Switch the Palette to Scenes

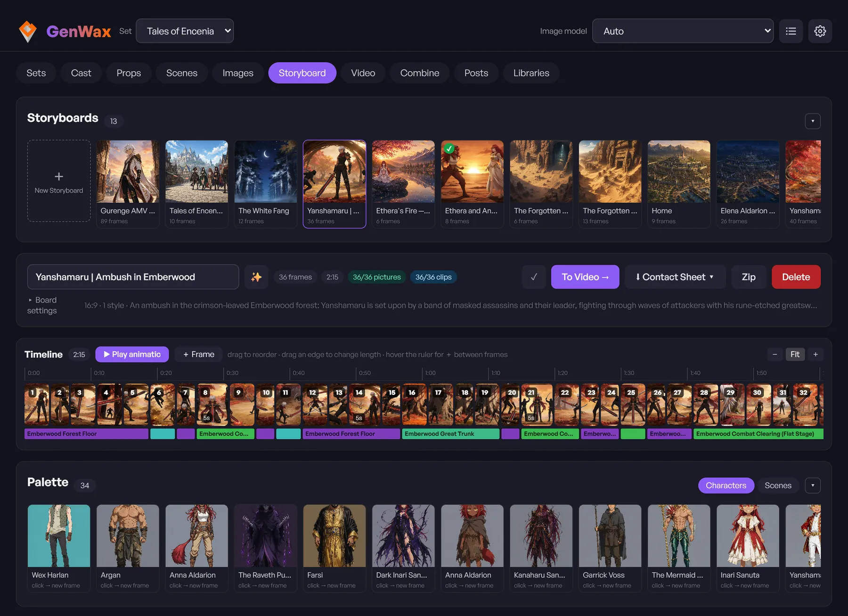(x=778, y=486)
